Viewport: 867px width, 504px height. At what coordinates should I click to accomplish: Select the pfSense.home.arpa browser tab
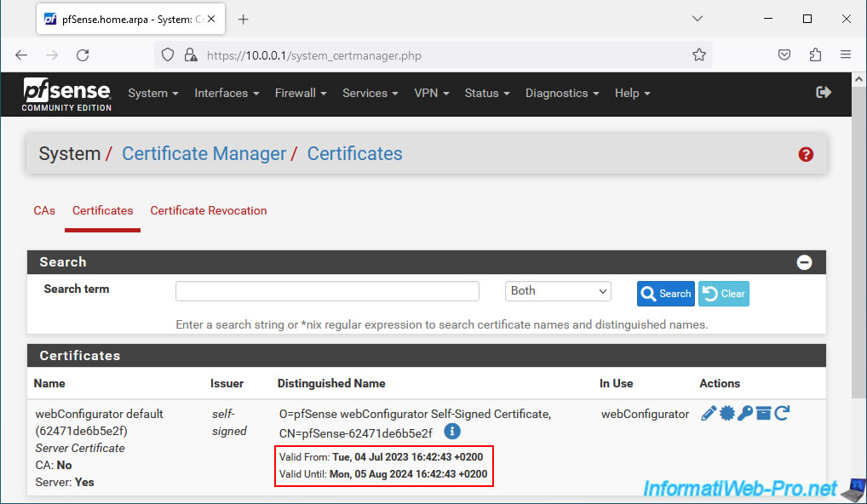pyautogui.click(x=131, y=20)
